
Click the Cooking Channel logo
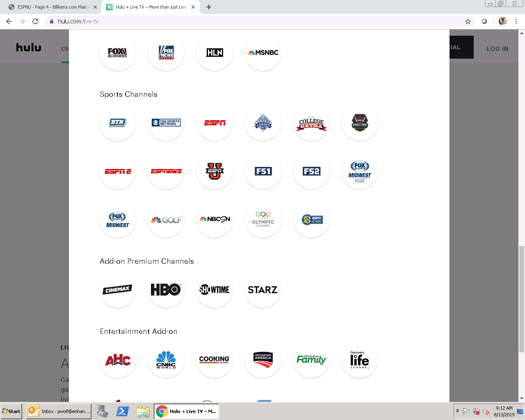tap(215, 360)
